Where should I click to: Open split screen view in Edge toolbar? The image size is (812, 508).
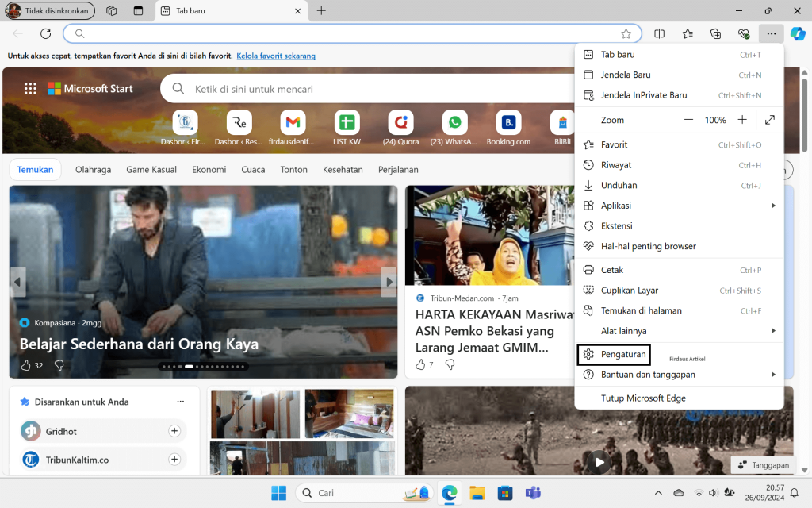659,33
